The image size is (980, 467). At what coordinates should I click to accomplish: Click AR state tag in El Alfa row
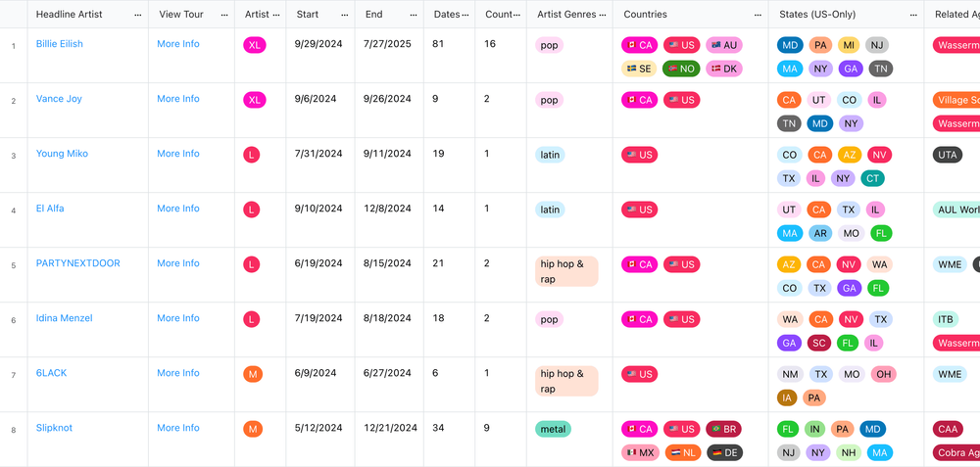click(x=820, y=233)
